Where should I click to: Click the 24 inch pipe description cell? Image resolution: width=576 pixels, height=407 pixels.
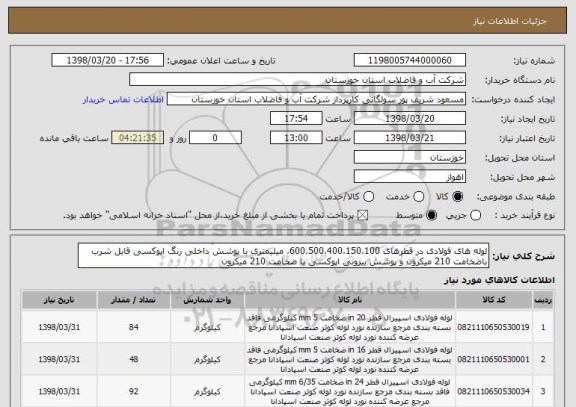(350, 392)
